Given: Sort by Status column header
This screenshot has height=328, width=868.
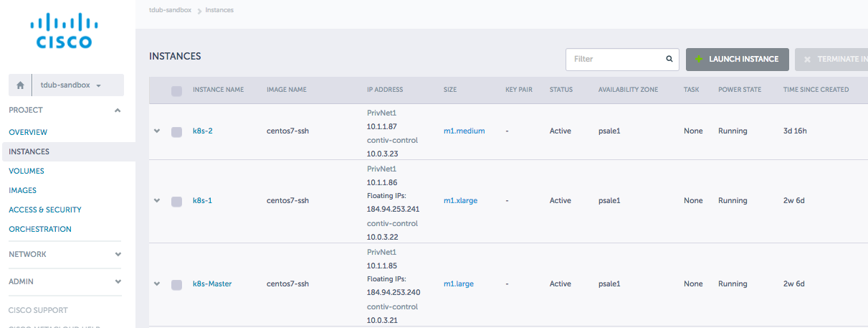Looking at the screenshot, I should 561,90.
